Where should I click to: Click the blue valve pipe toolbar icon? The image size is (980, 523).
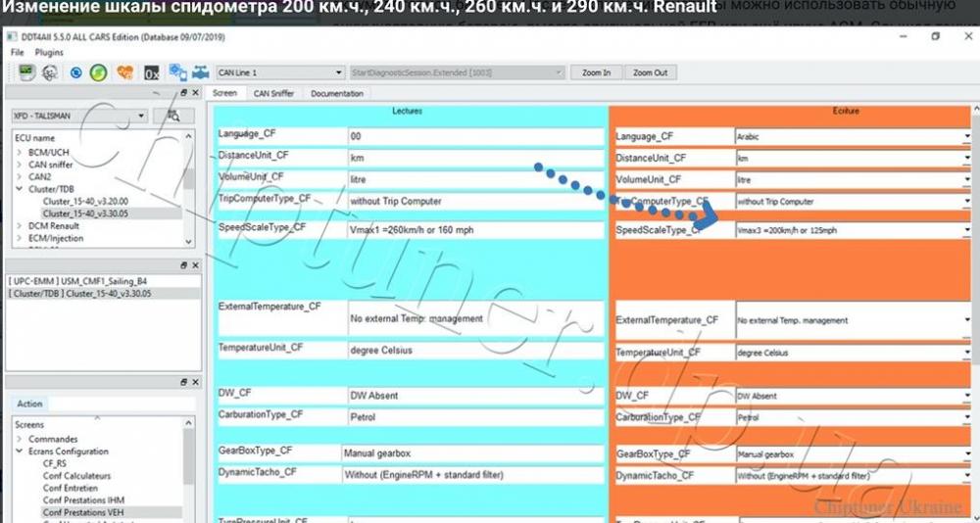click(200, 72)
